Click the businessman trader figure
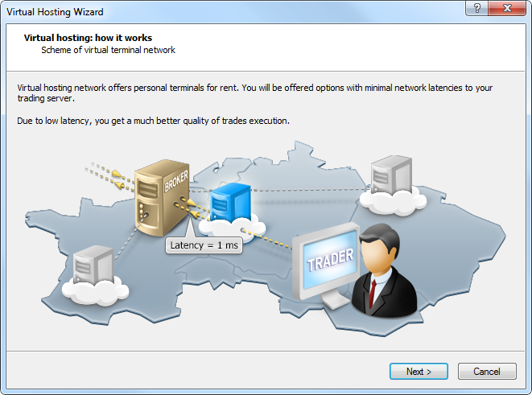This screenshot has width=532, height=395. [383, 270]
